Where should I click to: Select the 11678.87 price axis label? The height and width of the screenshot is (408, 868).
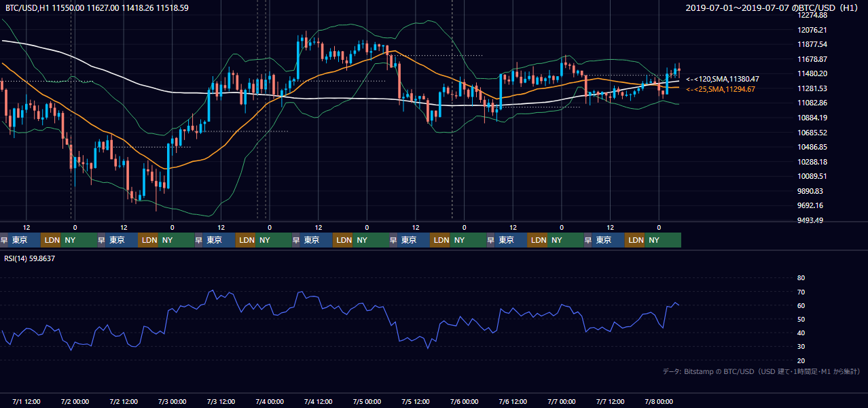pyautogui.click(x=812, y=59)
